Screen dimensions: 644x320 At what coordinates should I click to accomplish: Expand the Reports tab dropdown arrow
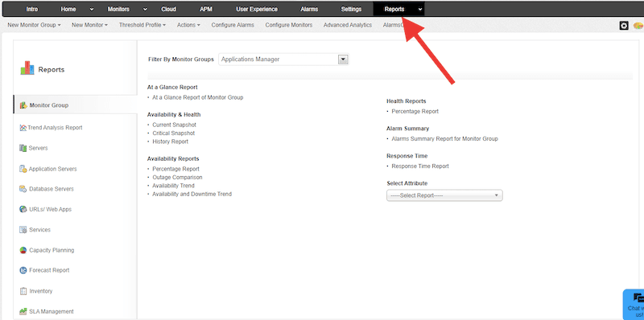tap(419, 10)
